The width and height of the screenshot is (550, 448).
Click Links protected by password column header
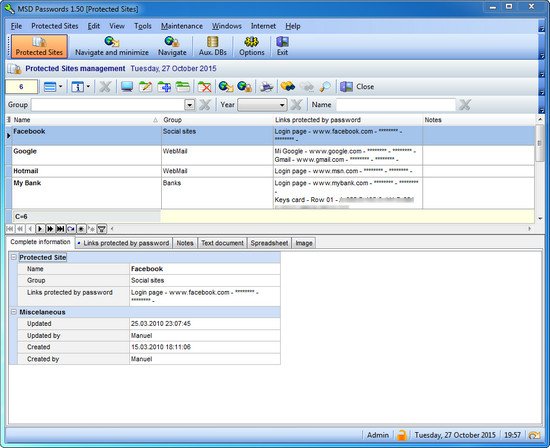348,120
